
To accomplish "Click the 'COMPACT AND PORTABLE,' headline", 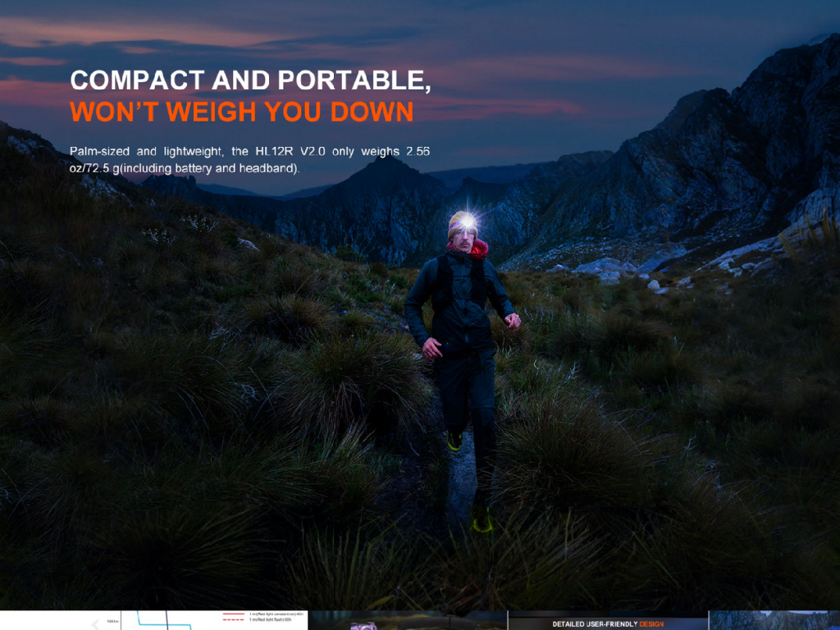I will click(x=250, y=80).
